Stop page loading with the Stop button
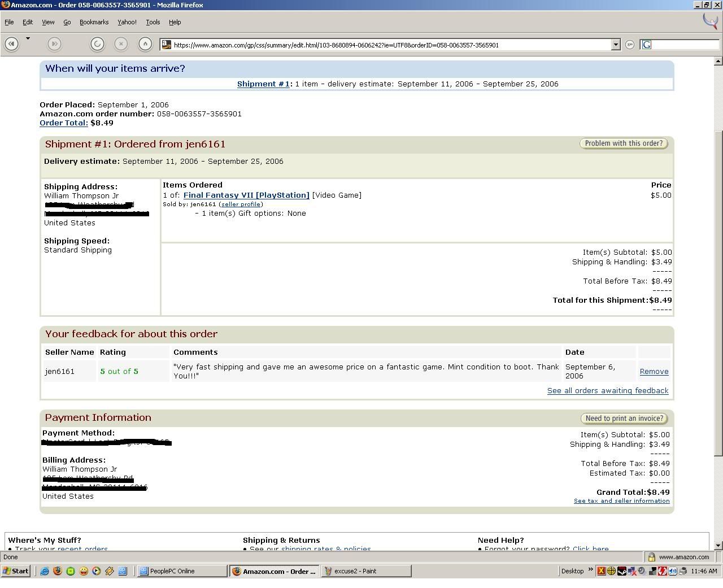Image resolution: width=723 pixels, height=588 pixels. (121, 43)
